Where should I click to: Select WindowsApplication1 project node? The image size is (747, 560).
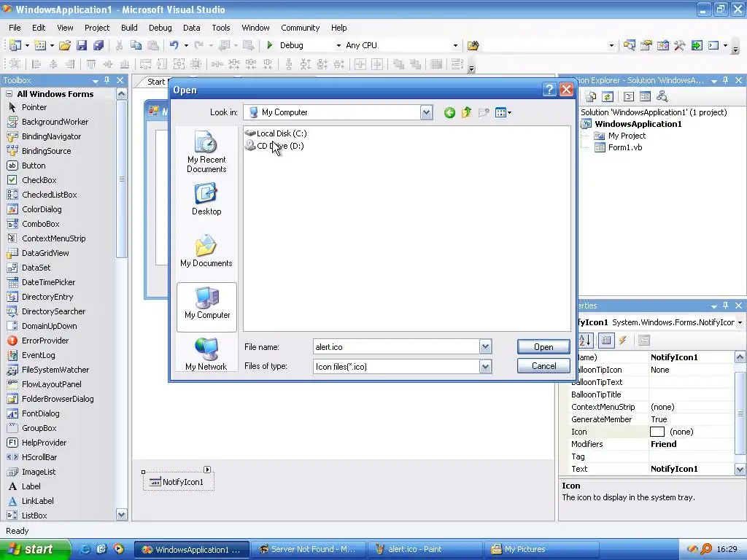click(638, 124)
